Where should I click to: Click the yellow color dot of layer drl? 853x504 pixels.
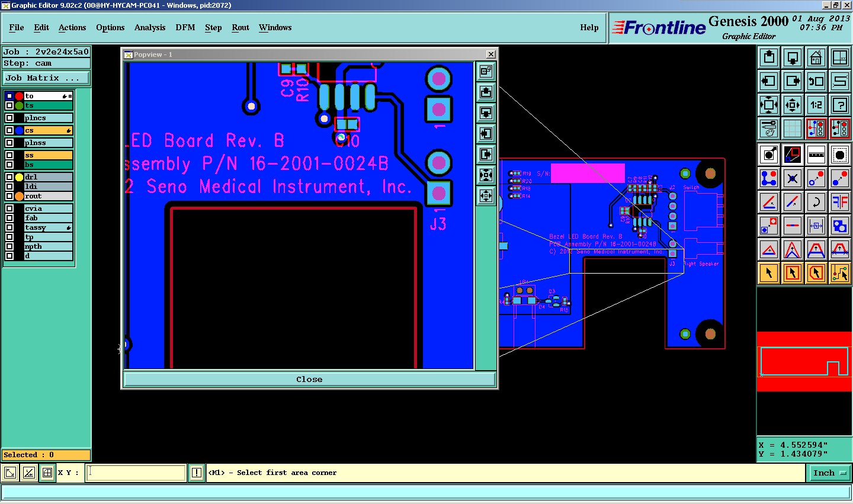tap(19, 177)
